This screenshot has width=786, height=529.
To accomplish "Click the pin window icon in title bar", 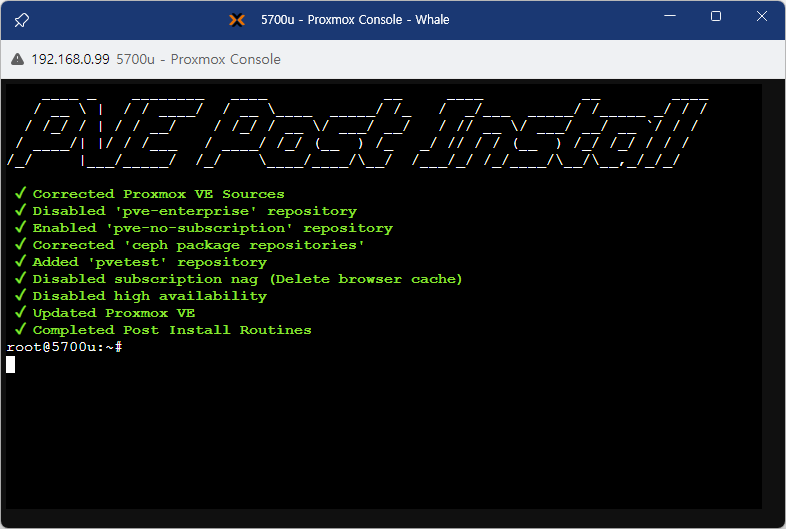I will click(22, 19).
